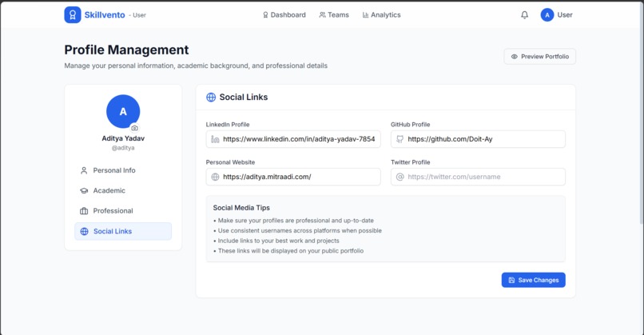
Task: Focus the Personal Website URL field
Action: click(x=293, y=177)
